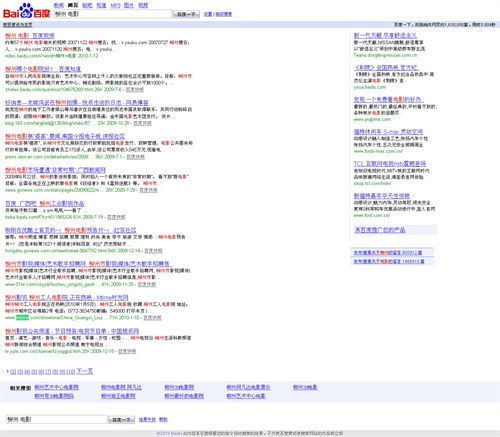Image resolution: width=500 pixels, height=437 pixels.
Task: Open the 图片 (Images) tab
Action: click(129, 5)
